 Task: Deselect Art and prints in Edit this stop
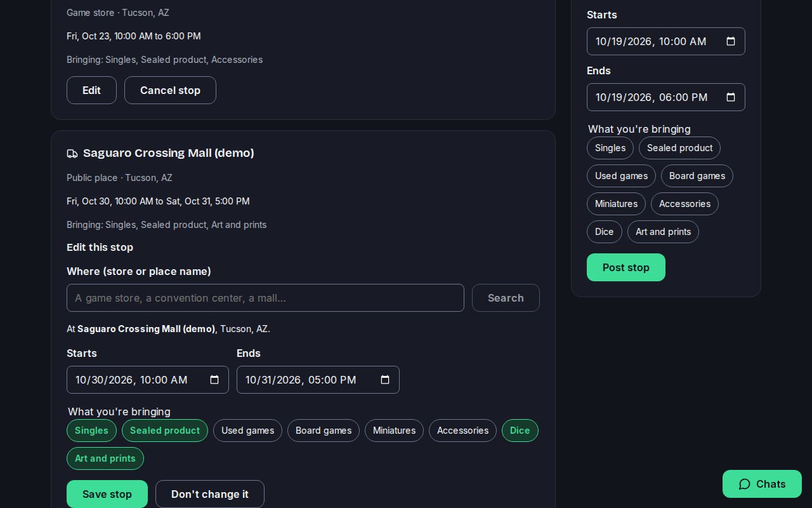(x=105, y=458)
